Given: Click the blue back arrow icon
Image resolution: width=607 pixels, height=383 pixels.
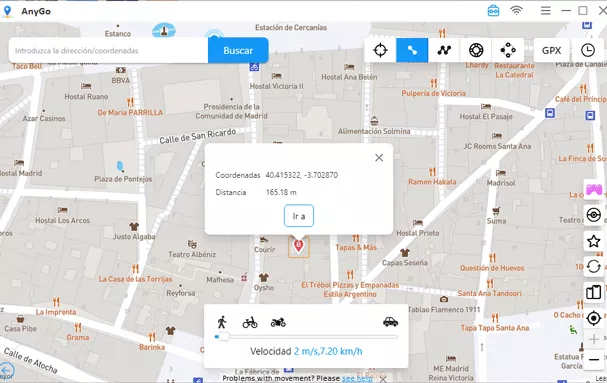Looking at the screenshot, I should (7, 371).
